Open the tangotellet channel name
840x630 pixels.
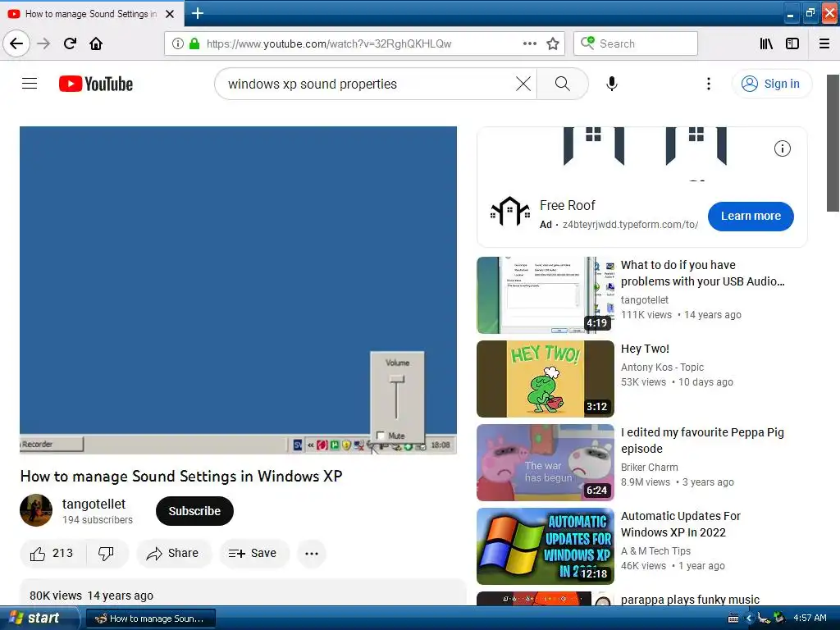[94, 504]
